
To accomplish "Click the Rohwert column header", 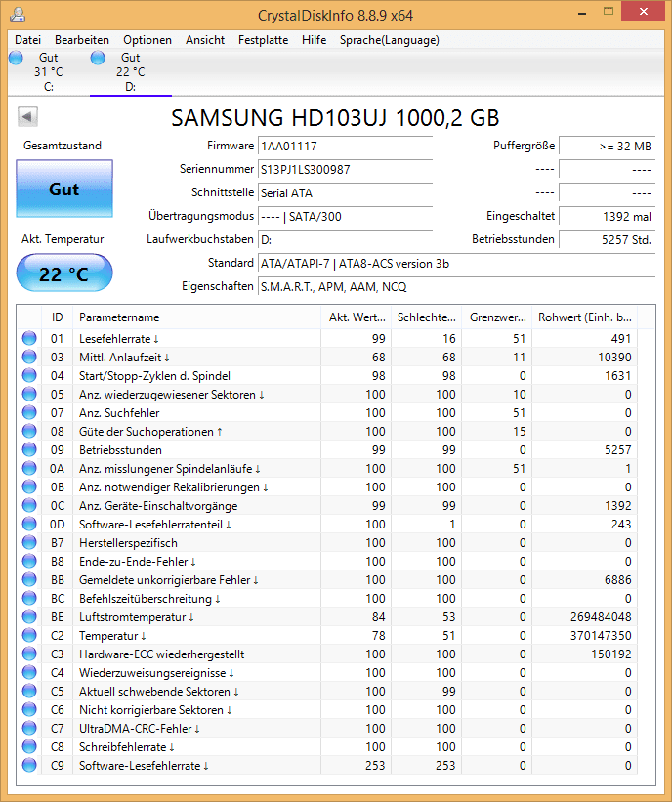I will (584, 317).
